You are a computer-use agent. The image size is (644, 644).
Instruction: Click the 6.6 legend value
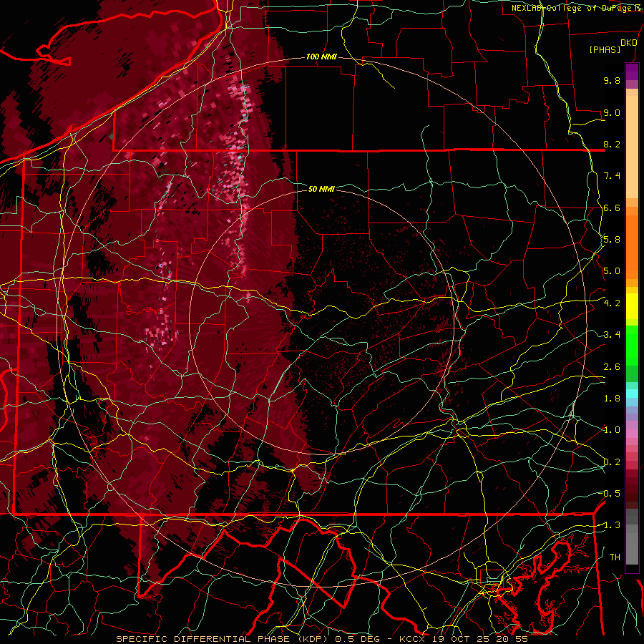(612, 208)
